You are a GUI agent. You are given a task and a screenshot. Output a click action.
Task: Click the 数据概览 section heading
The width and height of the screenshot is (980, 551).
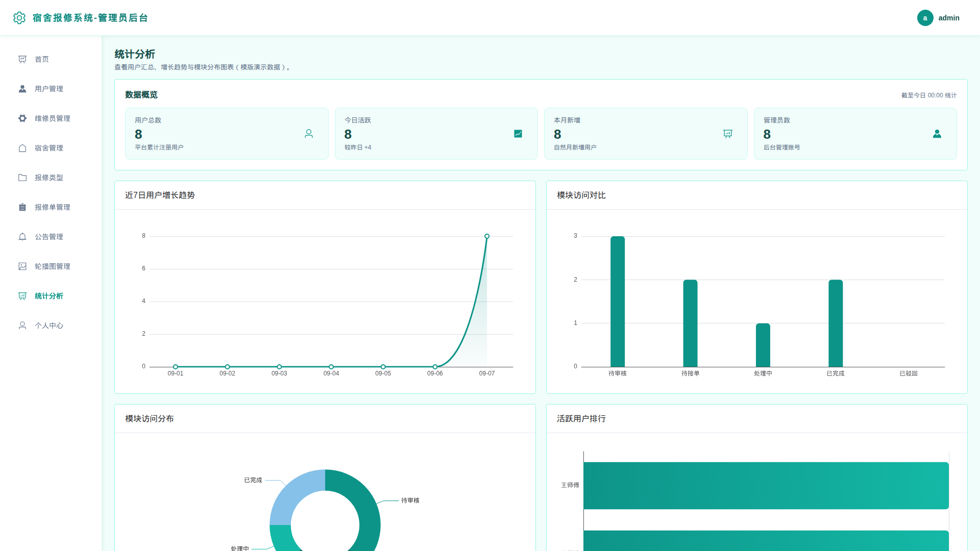pos(141,95)
